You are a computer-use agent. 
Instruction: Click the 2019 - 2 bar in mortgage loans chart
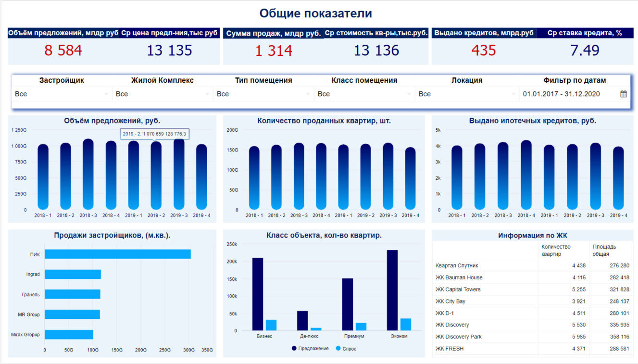[572, 177]
